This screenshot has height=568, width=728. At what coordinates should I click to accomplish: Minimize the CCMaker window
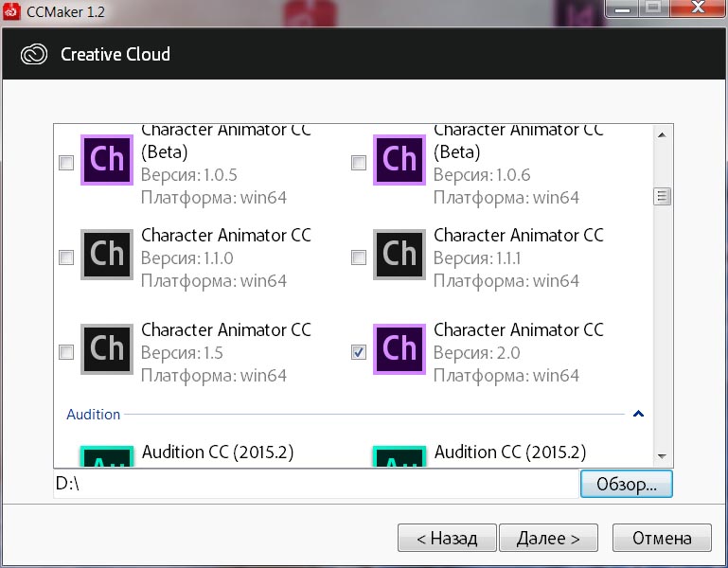[x=623, y=9]
